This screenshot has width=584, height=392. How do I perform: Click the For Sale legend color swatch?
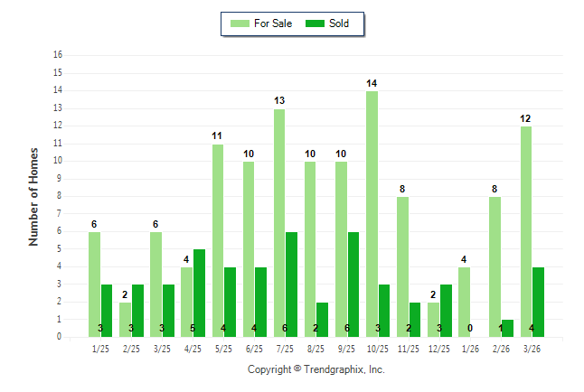click(x=240, y=23)
